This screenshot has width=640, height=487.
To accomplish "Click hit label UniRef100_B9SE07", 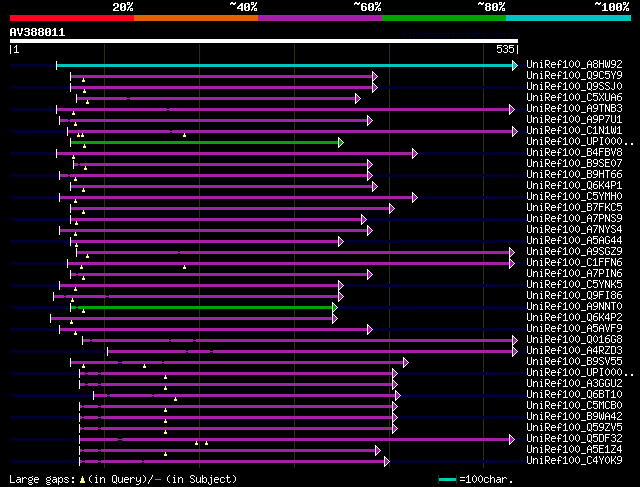I will pos(574,163).
